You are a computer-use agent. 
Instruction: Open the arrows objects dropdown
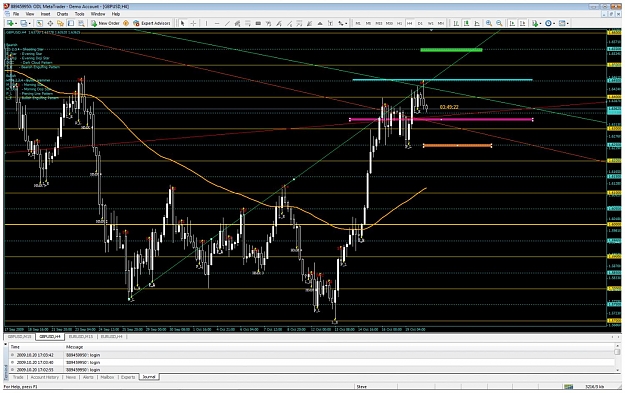343,23
